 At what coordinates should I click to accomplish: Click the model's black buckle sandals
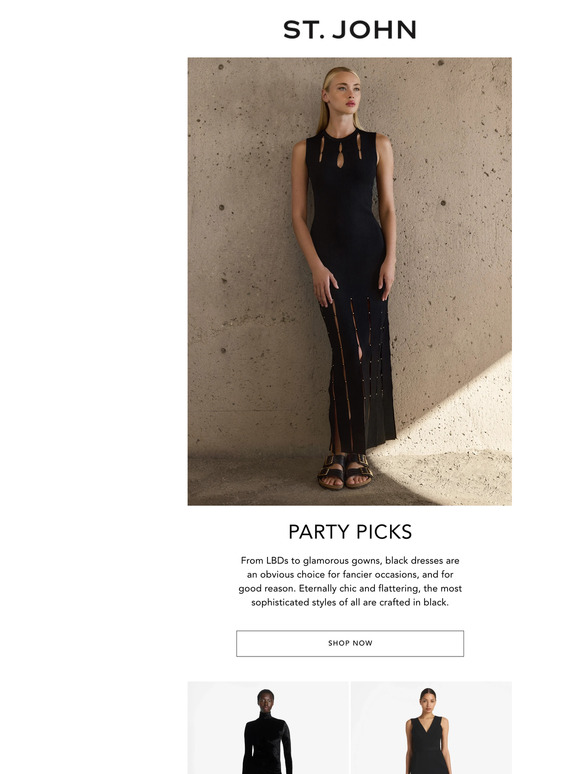[x=346, y=471]
